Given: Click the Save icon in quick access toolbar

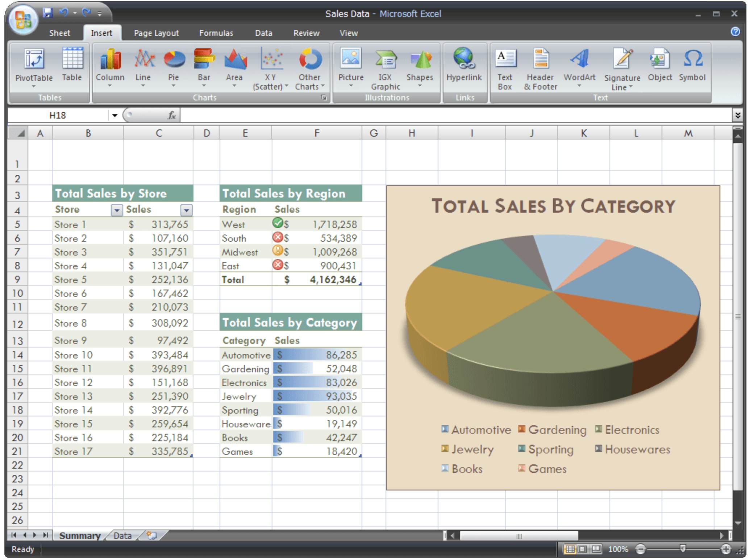Looking at the screenshot, I should click(48, 13).
